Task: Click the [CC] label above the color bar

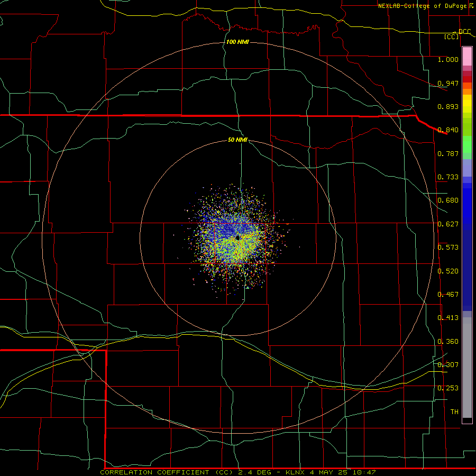Action: click(x=452, y=36)
